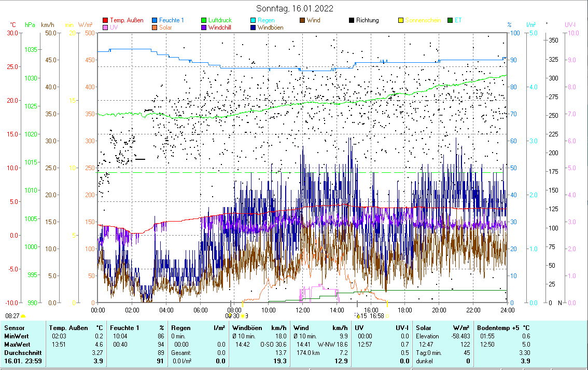Click the hPa axis unit label
Viewport: 588px width, 370px height.
pos(31,24)
